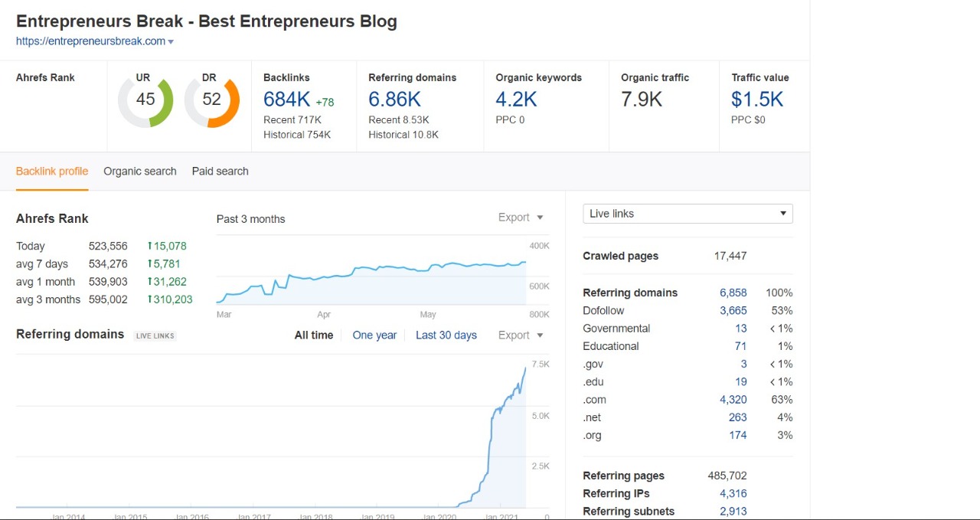Open the website URL dropdown arrow
This screenshot has height=520, width=980.
(170, 42)
